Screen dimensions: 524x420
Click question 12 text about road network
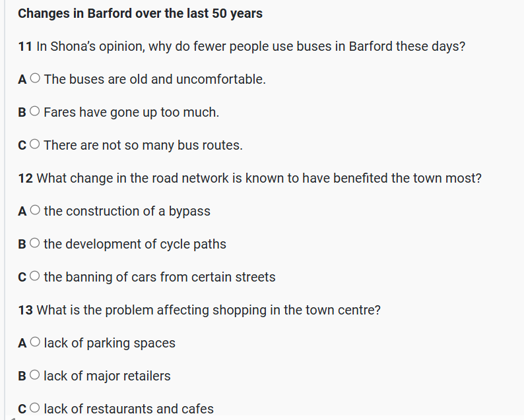pyautogui.click(x=249, y=178)
